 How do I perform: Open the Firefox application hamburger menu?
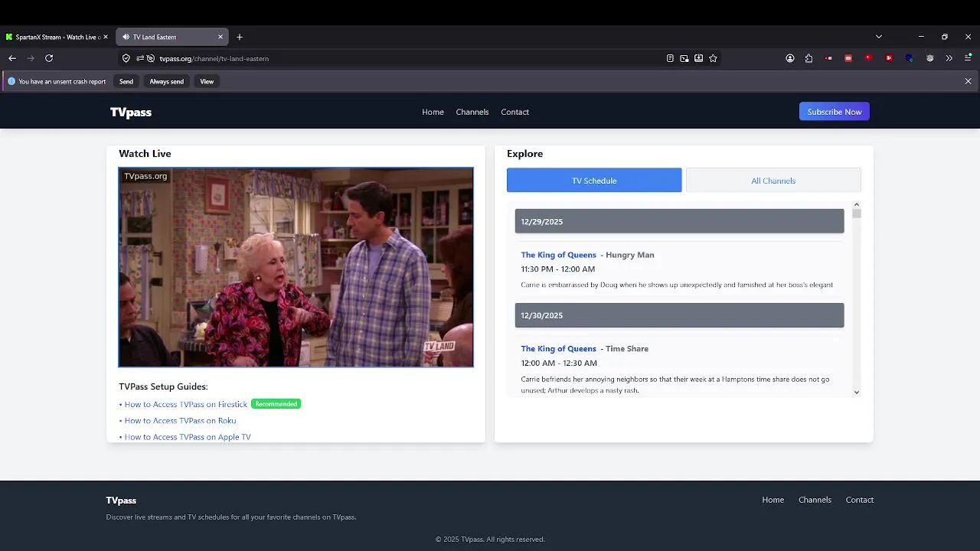[968, 58]
